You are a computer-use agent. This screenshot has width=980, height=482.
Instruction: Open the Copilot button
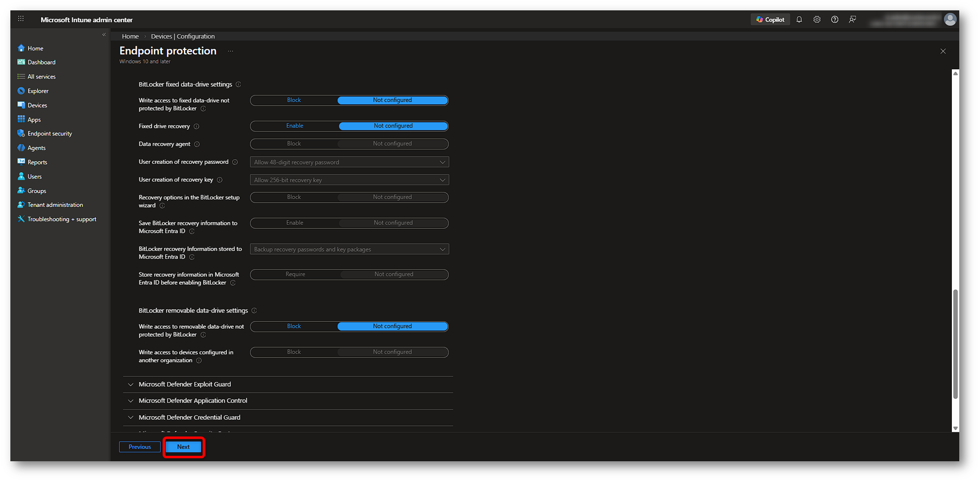770,20
